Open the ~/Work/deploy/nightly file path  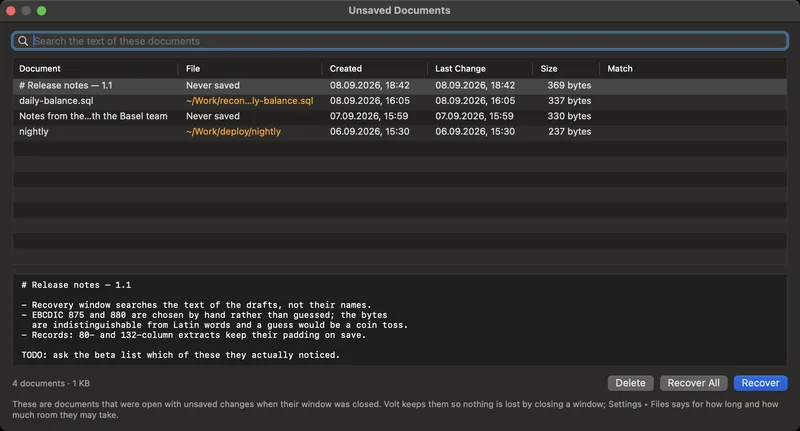click(233, 131)
